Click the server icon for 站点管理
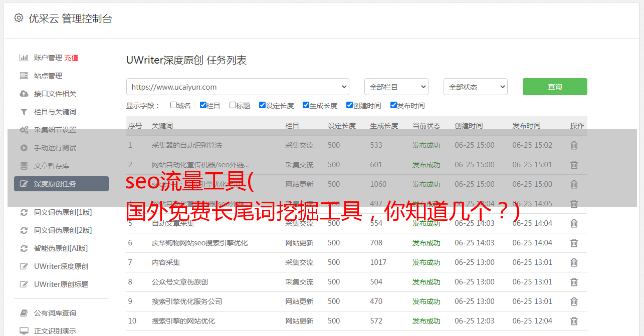Screen dimensions: 644x336 (24, 76)
